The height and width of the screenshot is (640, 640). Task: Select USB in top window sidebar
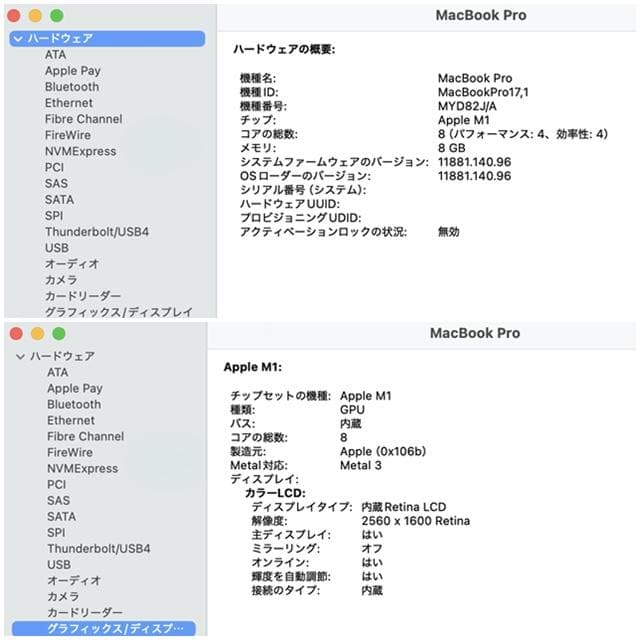click(x=57, y=248)
